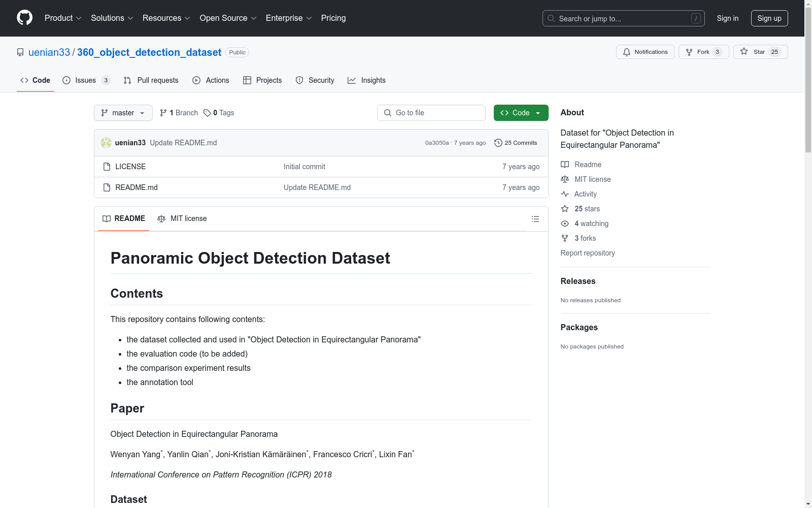Open the 360_object_detection_dataset repository link

pos(149,52)
